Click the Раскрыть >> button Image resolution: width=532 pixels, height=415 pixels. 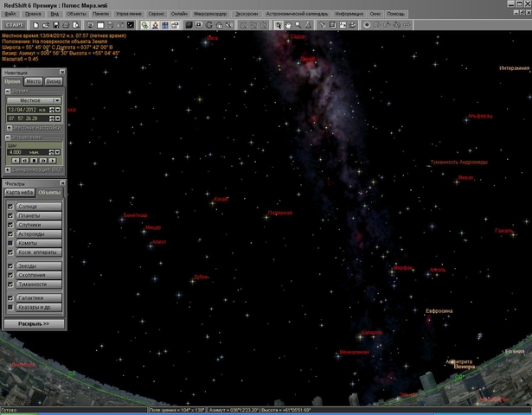[x=34, y=323]
